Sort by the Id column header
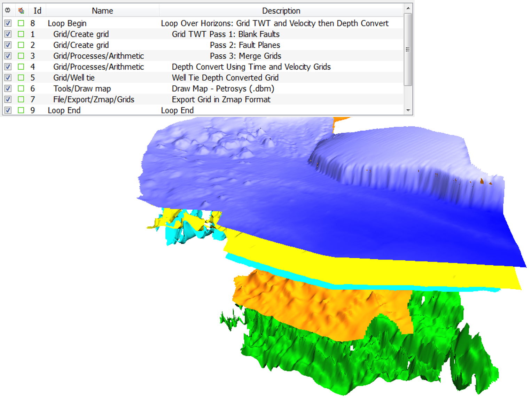 [37, 11]
